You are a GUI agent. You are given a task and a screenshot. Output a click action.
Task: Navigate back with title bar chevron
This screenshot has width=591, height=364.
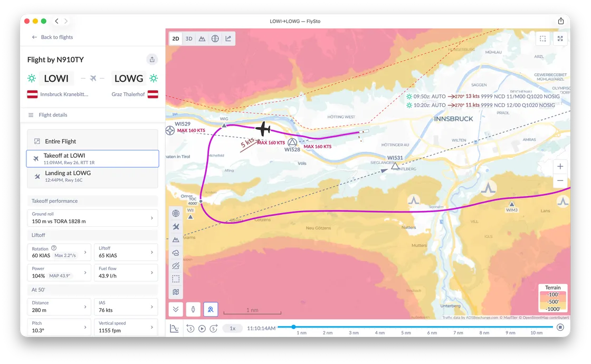tap(56, 21)
